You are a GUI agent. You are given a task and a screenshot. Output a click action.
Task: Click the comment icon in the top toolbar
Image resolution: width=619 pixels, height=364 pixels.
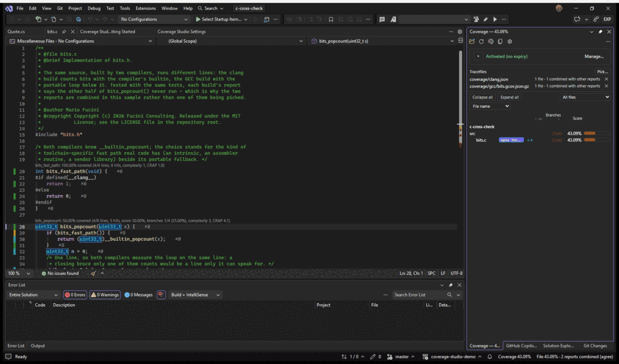click(382, 19)
